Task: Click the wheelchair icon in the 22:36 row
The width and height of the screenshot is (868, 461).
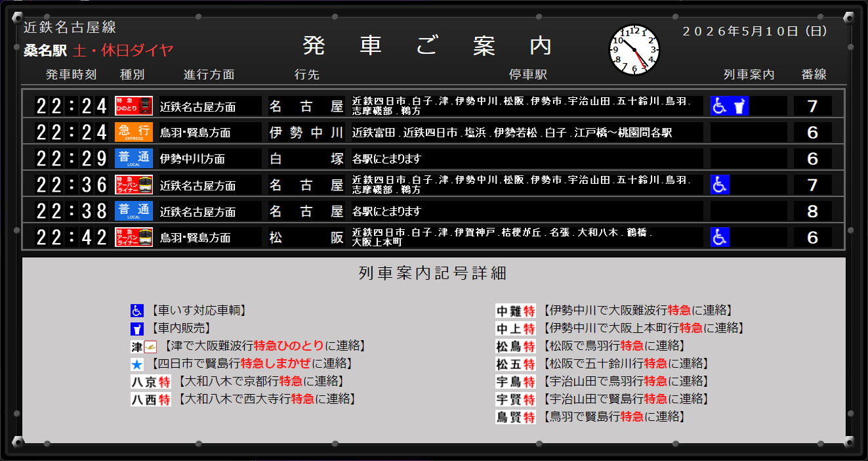Action: tap(720, 185)
